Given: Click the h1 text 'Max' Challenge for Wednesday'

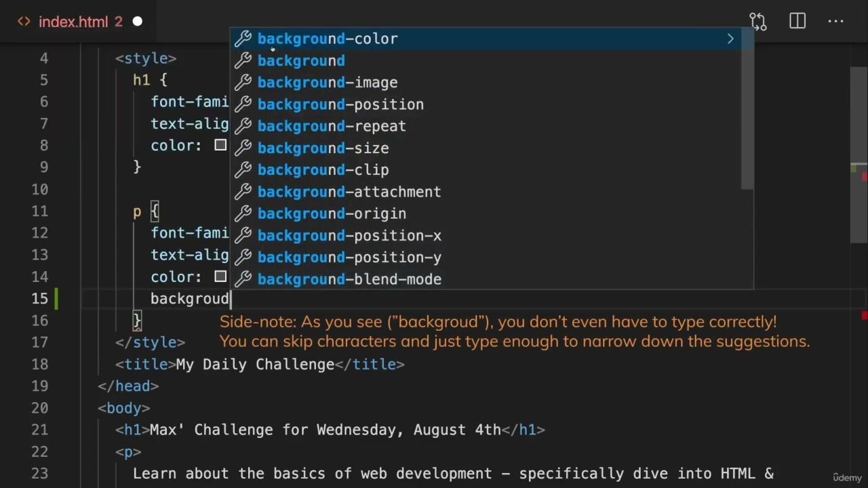Looking at the screenshot, I should [x=277, y=430].
